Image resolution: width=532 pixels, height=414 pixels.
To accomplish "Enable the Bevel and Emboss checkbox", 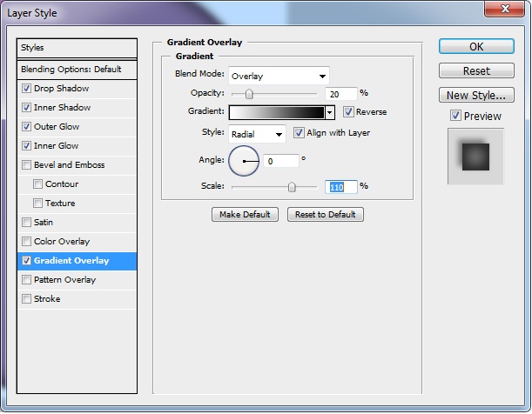I will pos(26,165).
